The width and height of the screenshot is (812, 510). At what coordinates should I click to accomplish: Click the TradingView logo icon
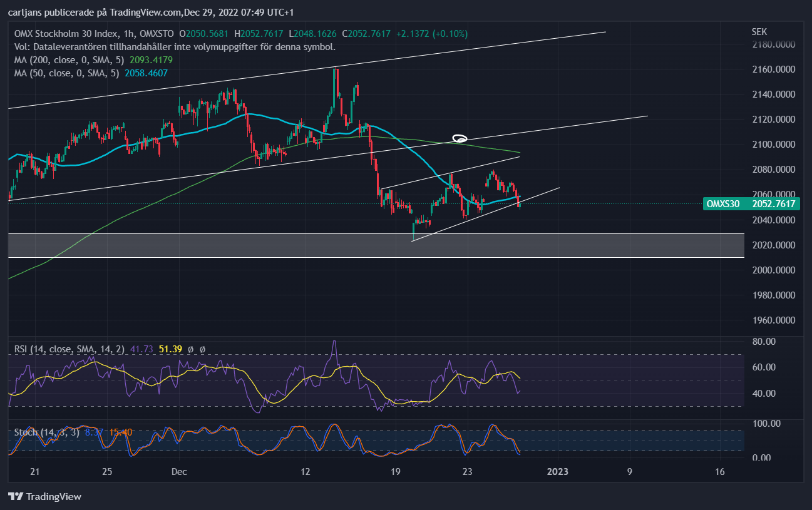[x=16, y=496]
